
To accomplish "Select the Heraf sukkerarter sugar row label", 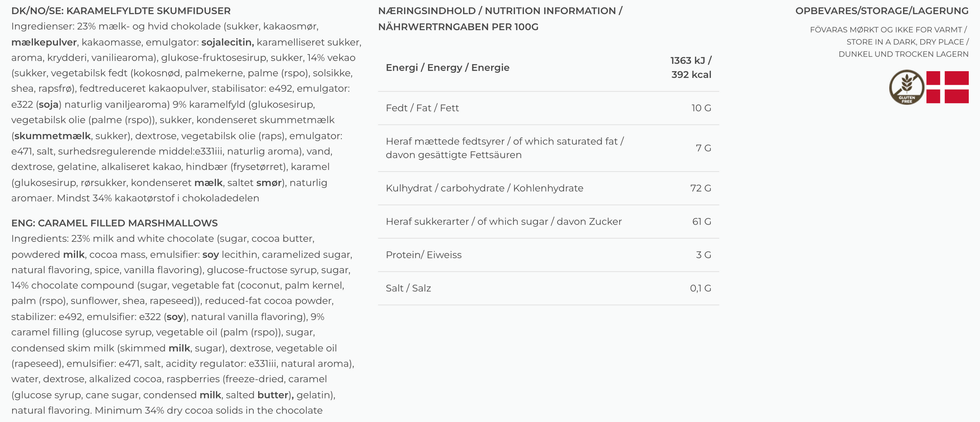I will 503,222.
